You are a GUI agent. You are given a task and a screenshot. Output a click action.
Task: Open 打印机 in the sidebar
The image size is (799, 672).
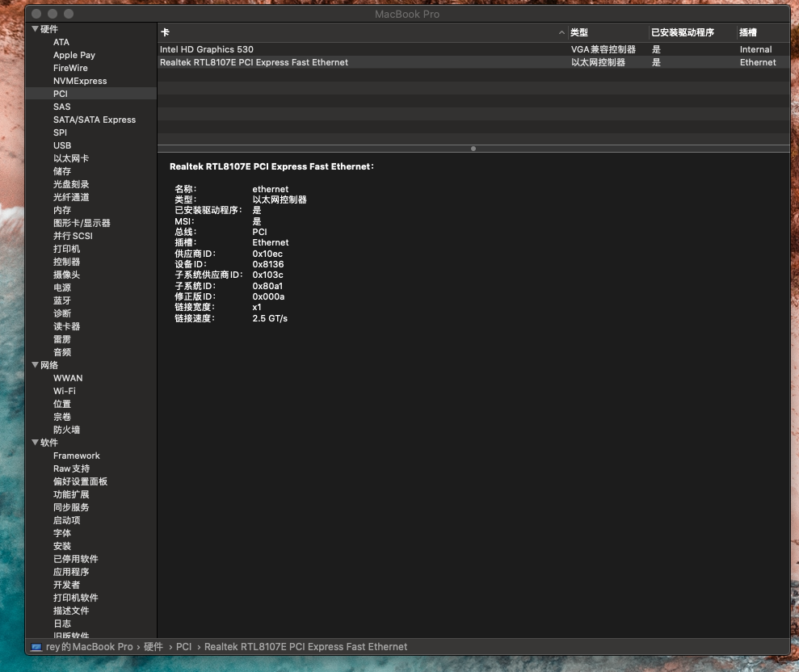[x=66, y=249]
